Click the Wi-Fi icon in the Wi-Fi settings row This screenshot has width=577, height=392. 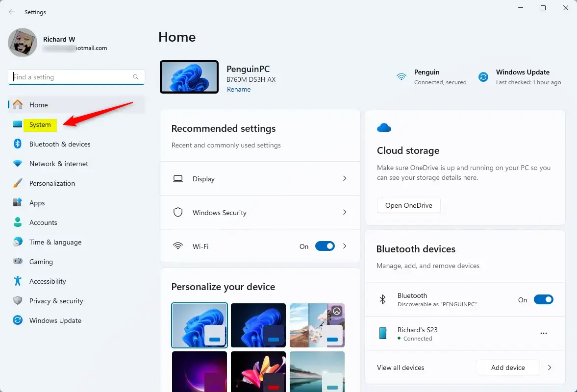[178, 246]
